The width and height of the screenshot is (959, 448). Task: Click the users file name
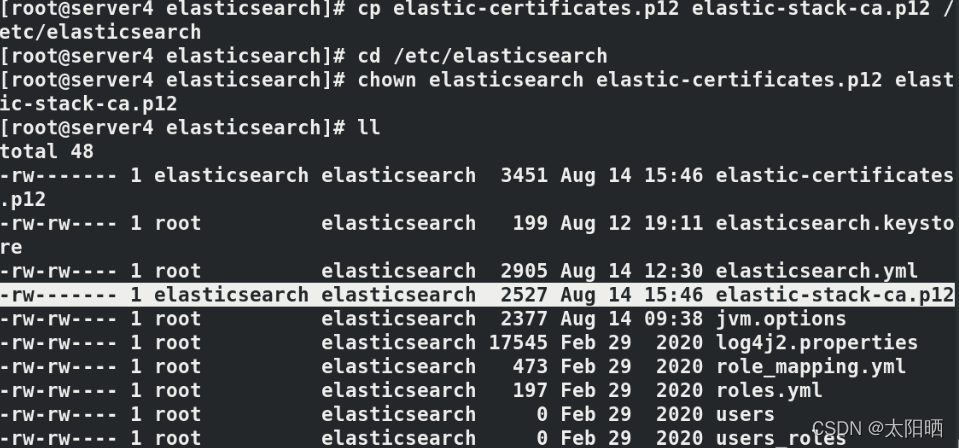tap(745, 414)
